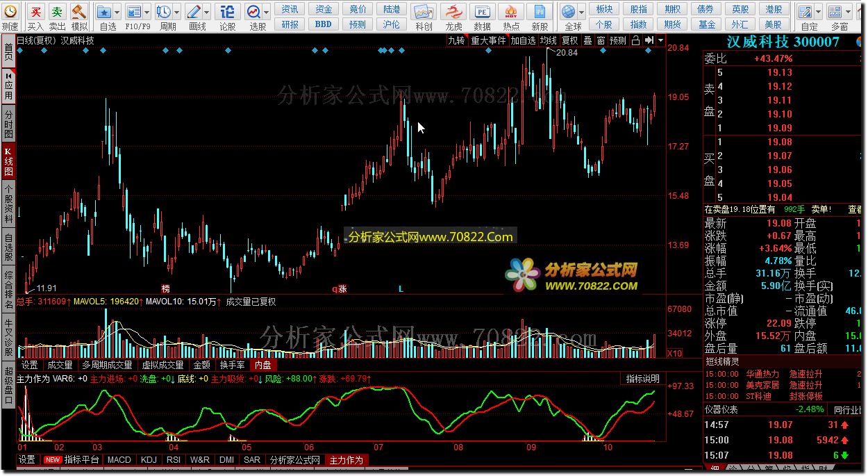
Task: Open the 热点 hot topics icon
Action: tap(511, 12)
